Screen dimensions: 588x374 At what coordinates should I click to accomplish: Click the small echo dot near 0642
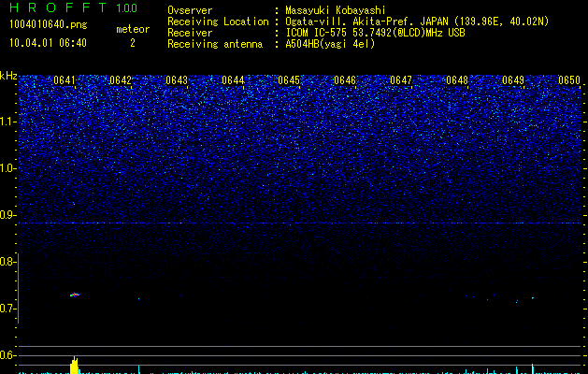click(x=138, y=298)
